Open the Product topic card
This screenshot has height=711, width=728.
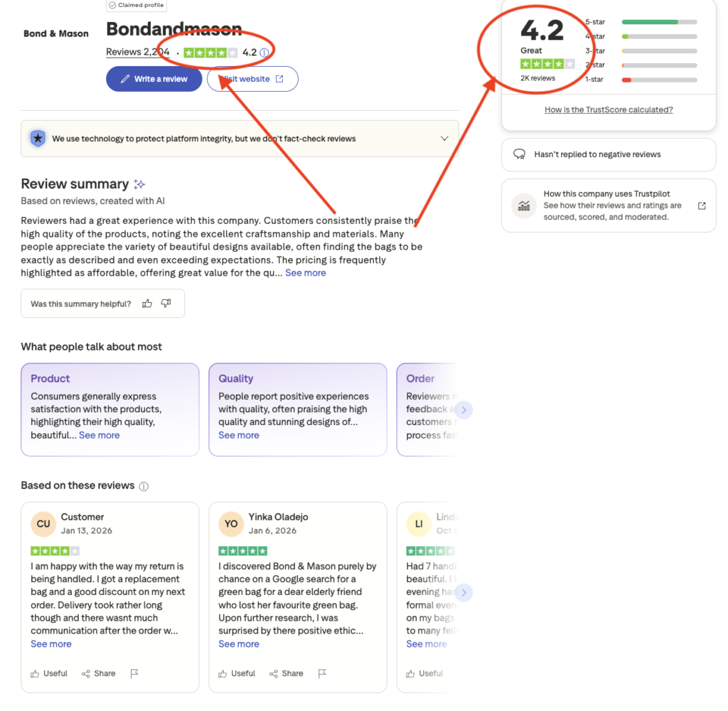(110, 410)
